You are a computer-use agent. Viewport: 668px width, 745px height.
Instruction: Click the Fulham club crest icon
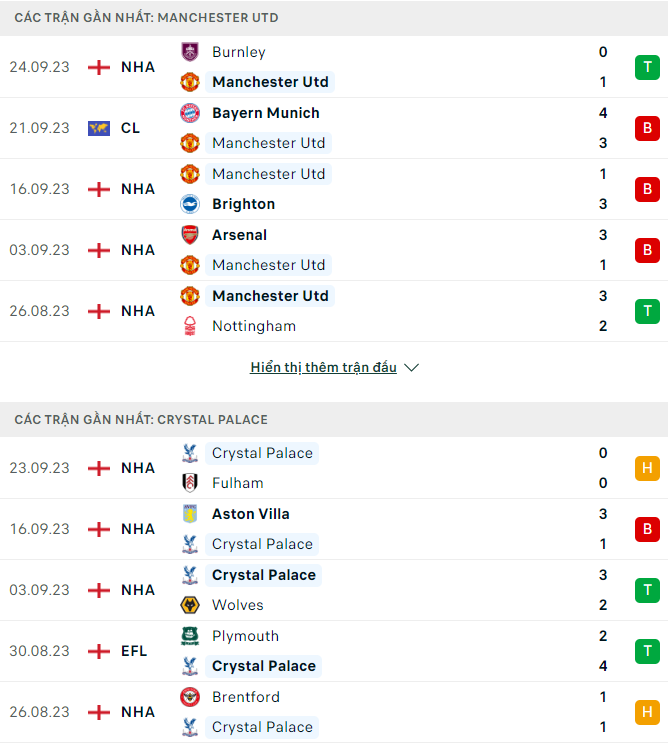(190, 483)
